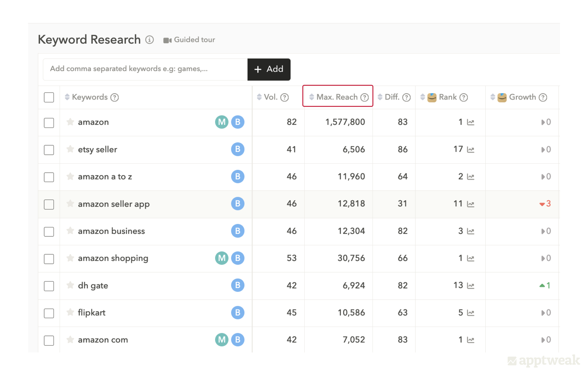Viewport: 588px width, 376px height.
Task: Click the max reach value 1,577,800
Action: click(x=345, y=122)
